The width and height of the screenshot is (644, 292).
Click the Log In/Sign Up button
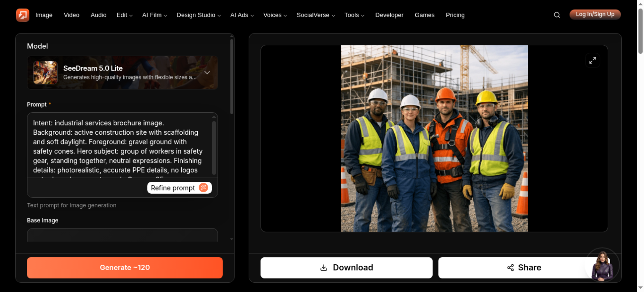coord(595,14)
